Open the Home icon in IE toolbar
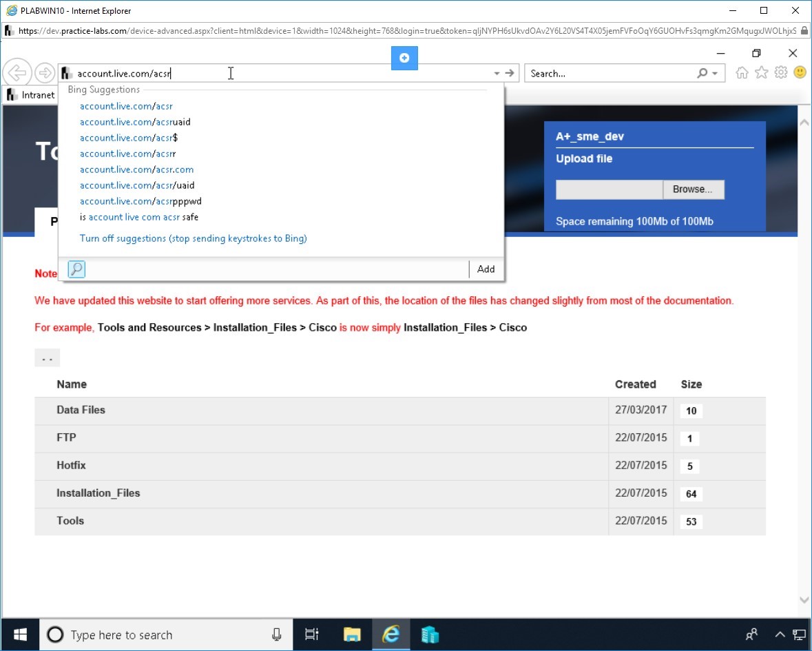 pyautogui.click(x=742, y=72)
